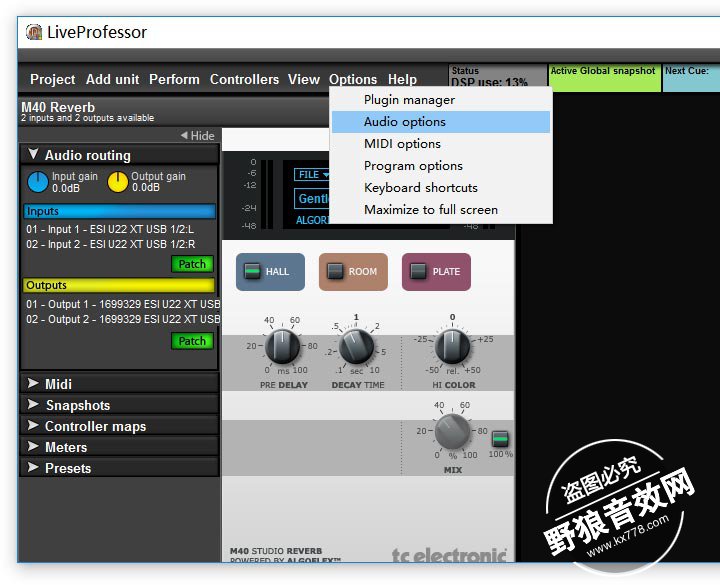Click the PRE DELAY knob

coord(282,347)
